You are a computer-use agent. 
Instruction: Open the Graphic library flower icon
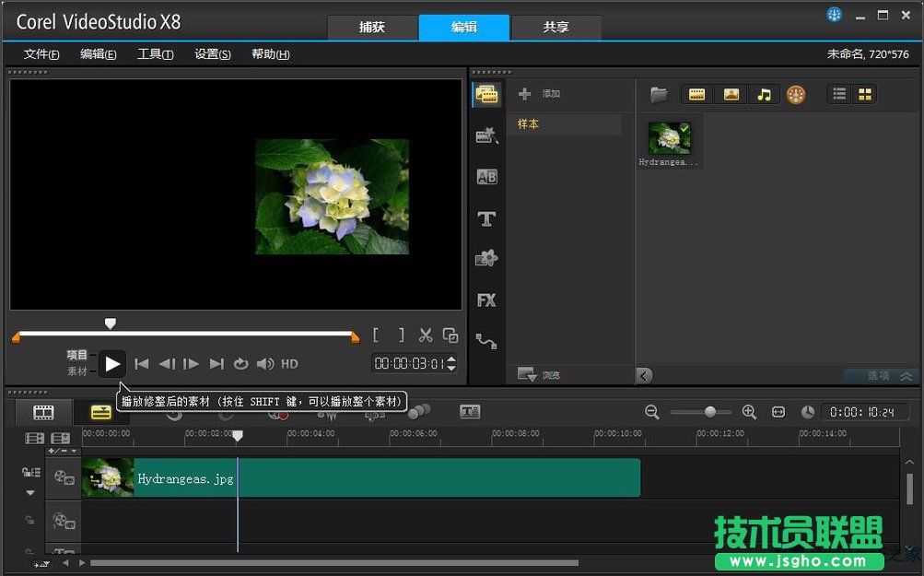tap(486, 259)
